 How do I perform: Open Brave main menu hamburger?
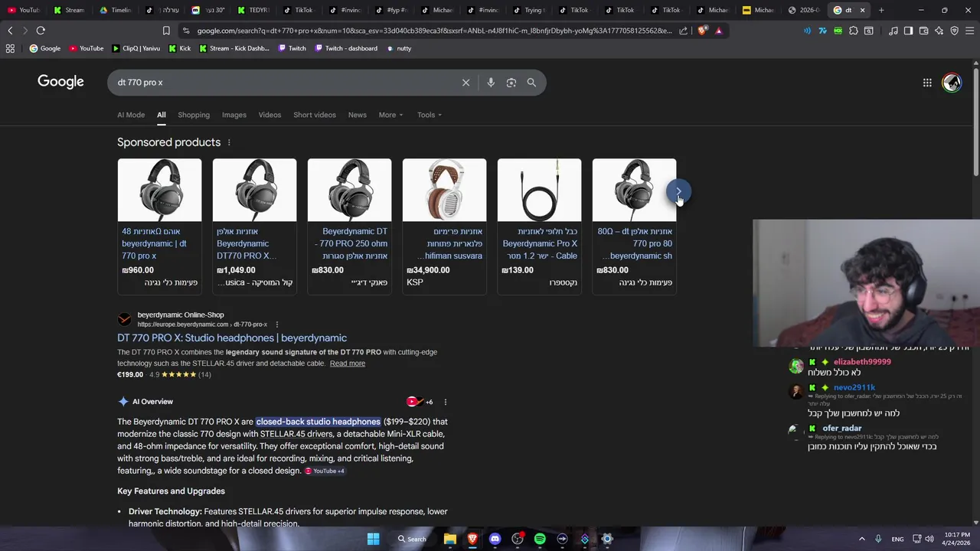(x=969, y=31)
